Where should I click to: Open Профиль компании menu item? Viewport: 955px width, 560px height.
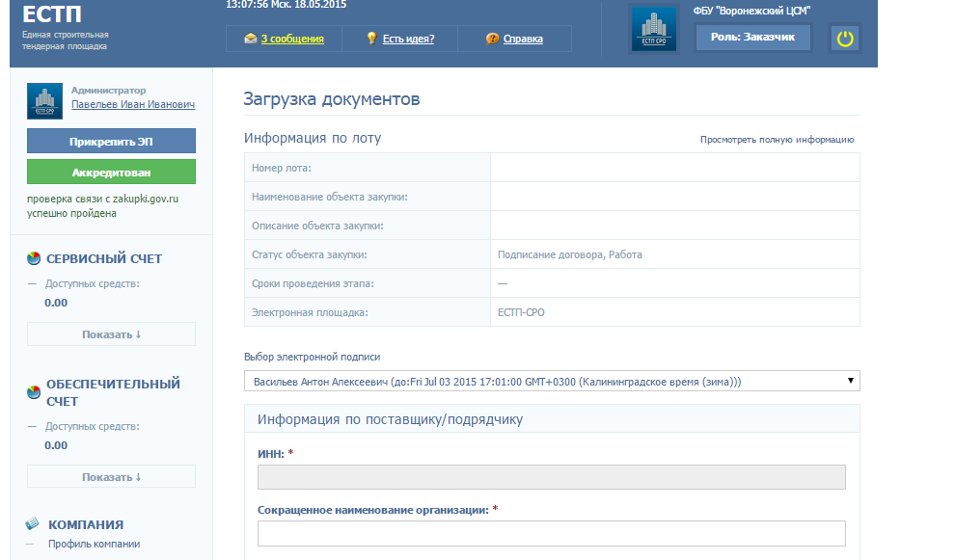pos(94,544)
